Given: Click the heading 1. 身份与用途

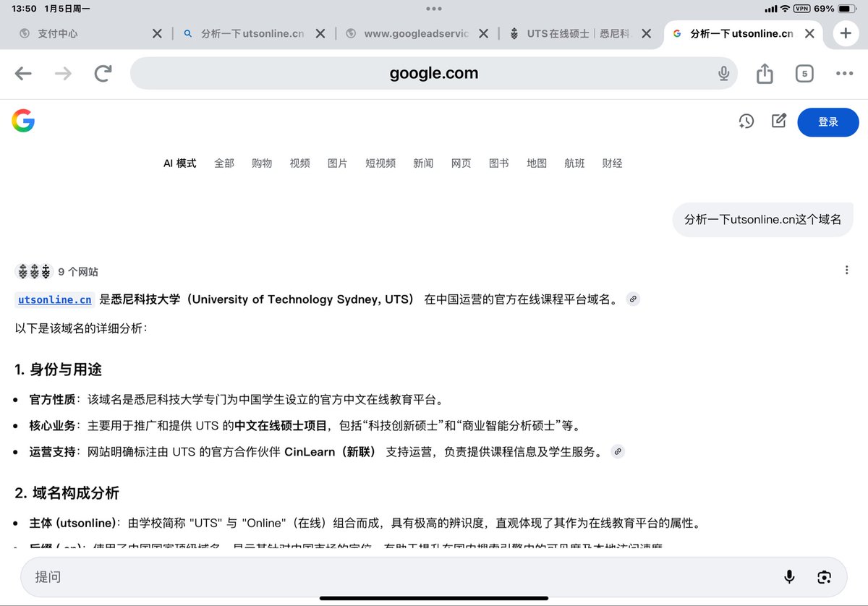Looking at the screenshot, I should (x=59, y=370).
